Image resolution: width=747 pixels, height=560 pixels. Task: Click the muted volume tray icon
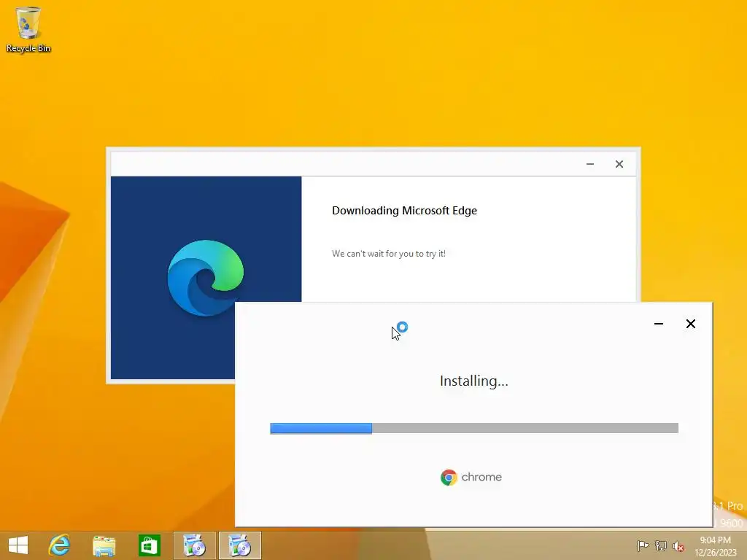678,546
